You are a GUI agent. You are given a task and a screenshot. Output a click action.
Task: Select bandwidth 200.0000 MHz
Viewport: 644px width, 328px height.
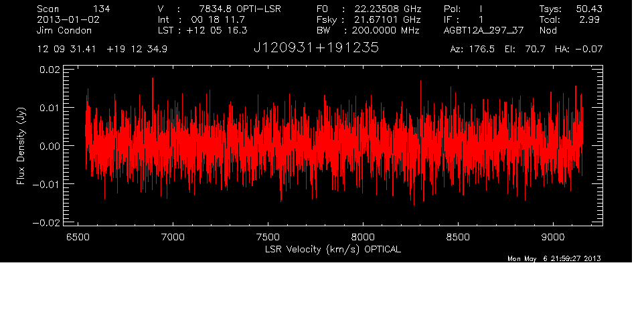pos(386,30)
